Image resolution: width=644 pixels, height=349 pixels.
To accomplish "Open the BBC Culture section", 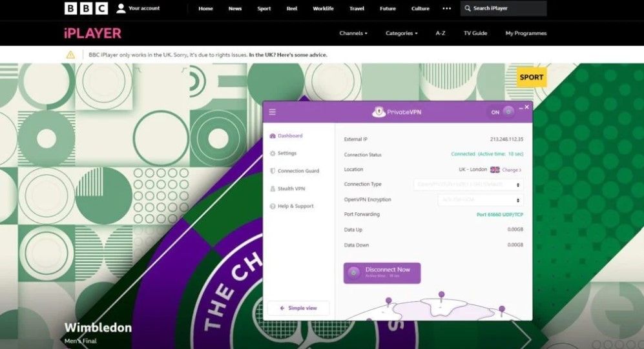I will point(420,8).
